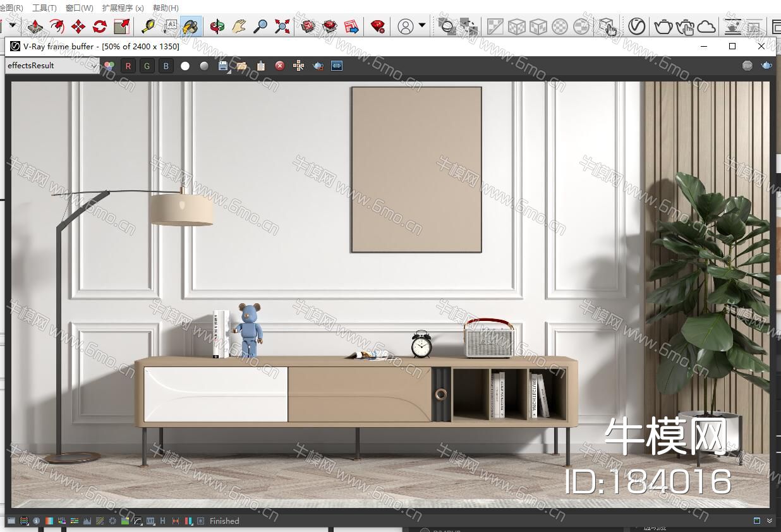The width and height of the screenshot is (781, 532).
Task: Open the 帮助(H) menu
Action: (x=166, y=8)
